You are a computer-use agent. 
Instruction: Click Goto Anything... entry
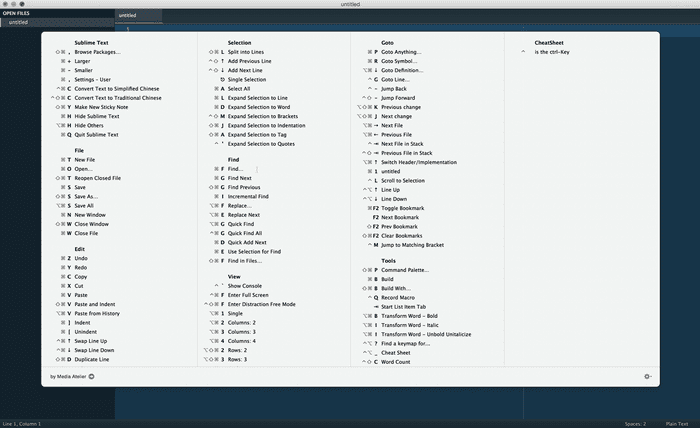tap(401, 52)
